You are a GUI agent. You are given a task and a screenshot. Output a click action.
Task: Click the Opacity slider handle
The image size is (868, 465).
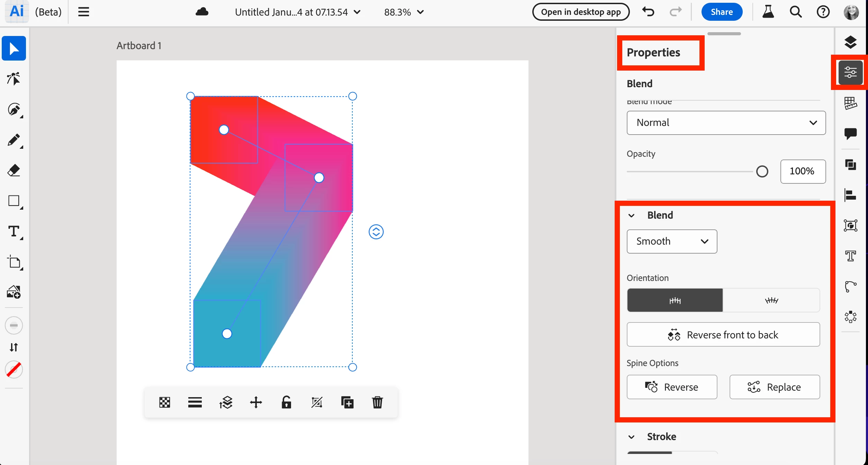tap(762, 172)
